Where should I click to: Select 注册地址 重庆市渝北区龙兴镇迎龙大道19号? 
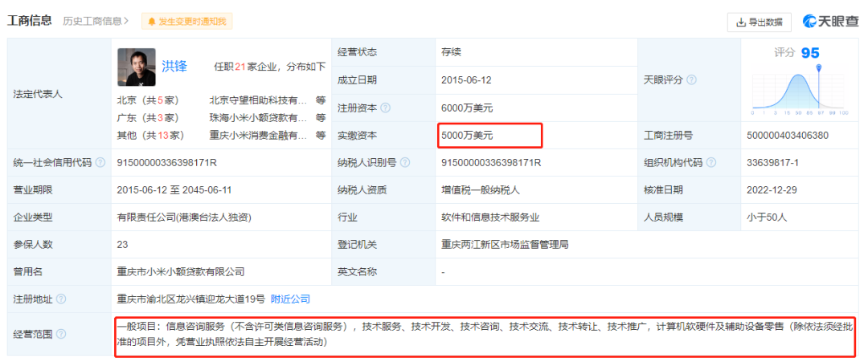click(x=191, y=299)
